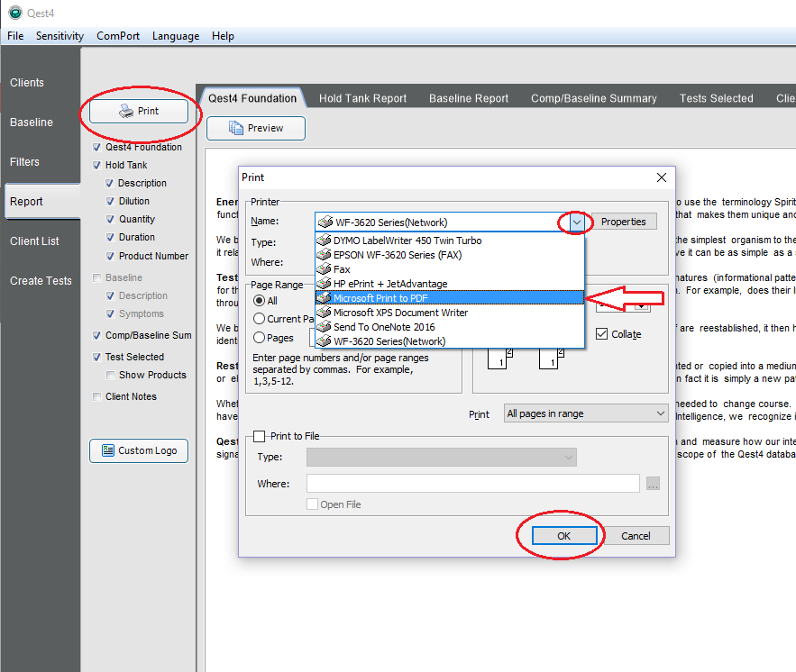Enable the Show Products checkbox
796x672 pixels.
110,376
